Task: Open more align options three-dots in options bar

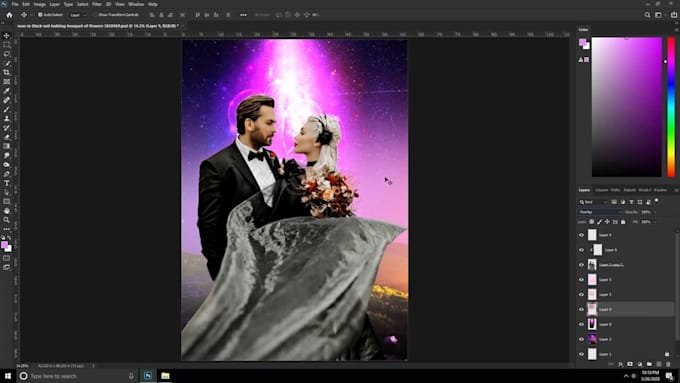Action: click(243, 15)
